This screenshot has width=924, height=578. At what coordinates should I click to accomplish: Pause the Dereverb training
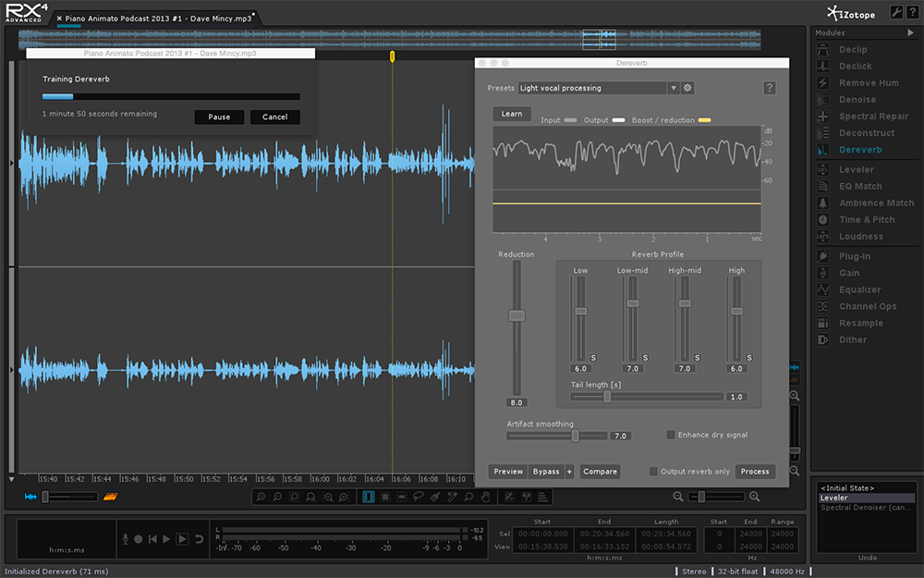(219, 117)
